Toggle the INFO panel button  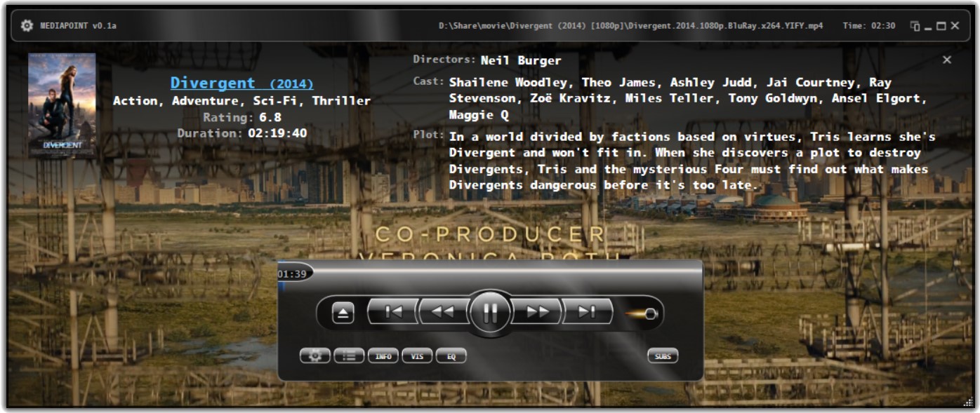coord(383,356)
